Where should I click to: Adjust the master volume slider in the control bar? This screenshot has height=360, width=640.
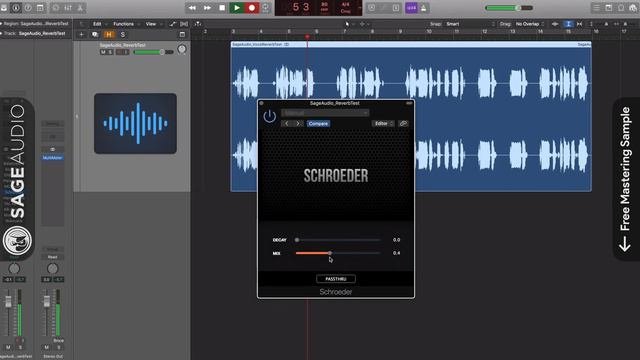tap(509, 8)
